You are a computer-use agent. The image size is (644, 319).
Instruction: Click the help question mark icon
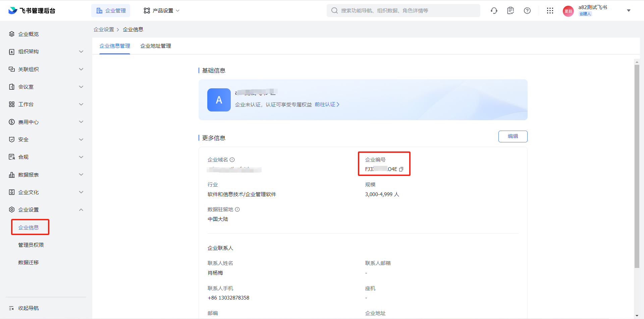(x=527, y=11)
